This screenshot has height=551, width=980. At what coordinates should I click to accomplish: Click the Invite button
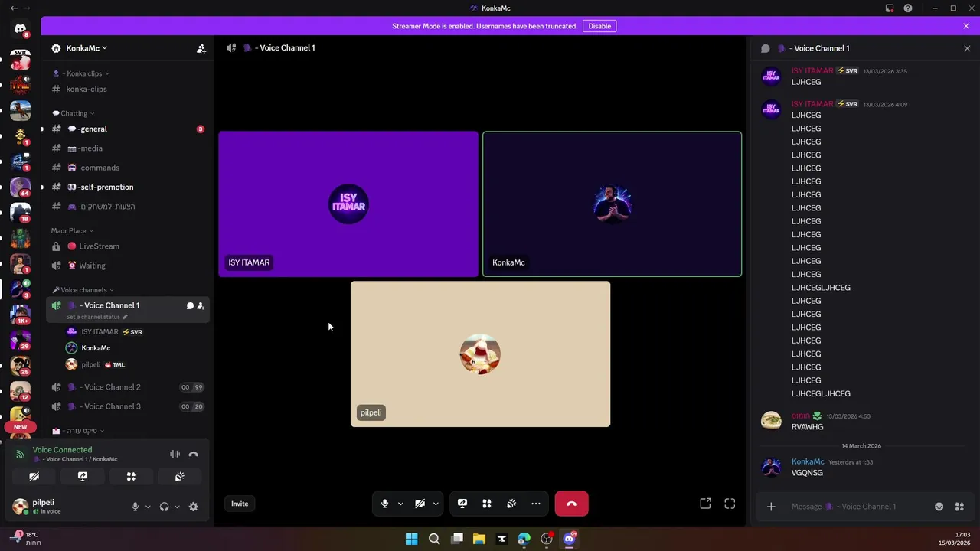pyautogui.click(x=240, y=504)
